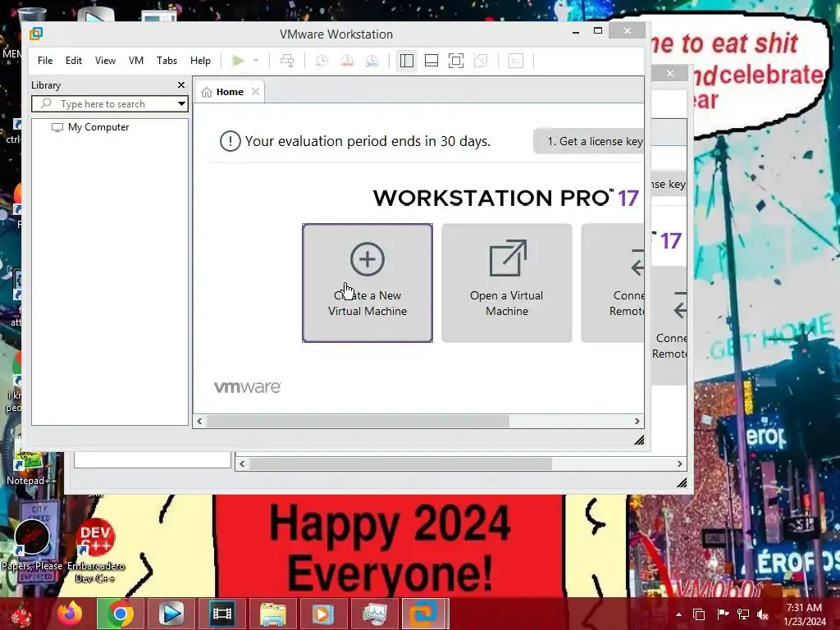Open the Edit menu
Screen dimensions: 840x630
73,61
